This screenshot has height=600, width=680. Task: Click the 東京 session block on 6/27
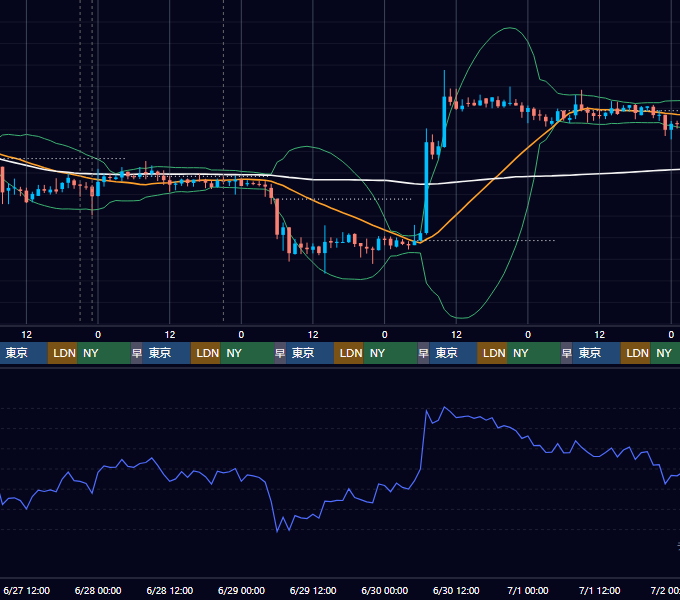click(x=23, y=353)
